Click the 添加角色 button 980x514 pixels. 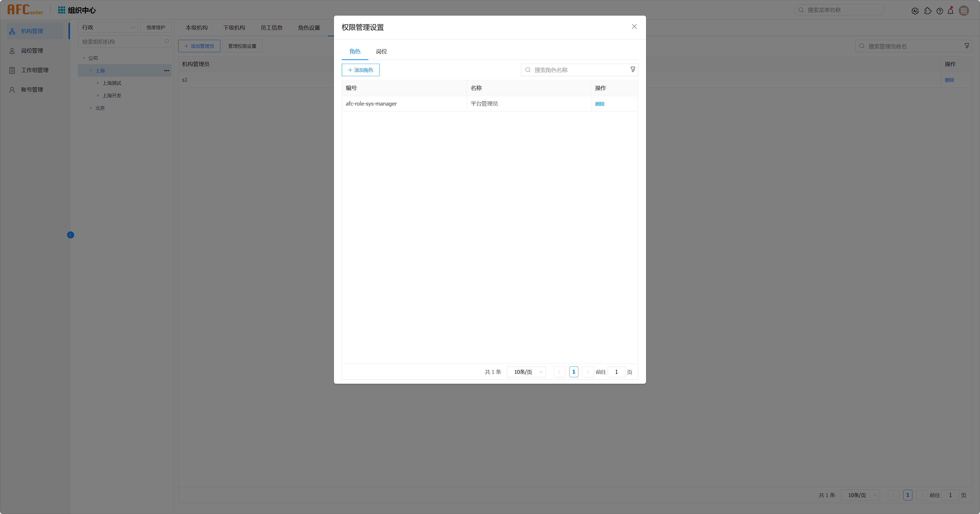360,70
